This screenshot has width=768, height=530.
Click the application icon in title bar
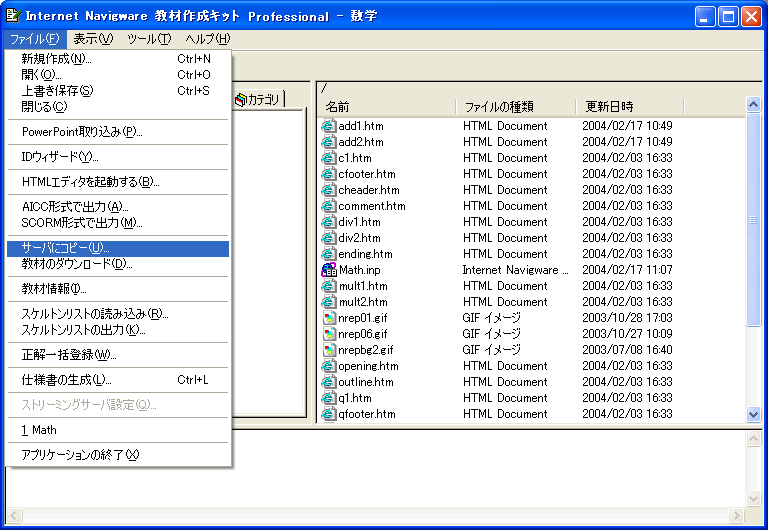coord(14,16)
